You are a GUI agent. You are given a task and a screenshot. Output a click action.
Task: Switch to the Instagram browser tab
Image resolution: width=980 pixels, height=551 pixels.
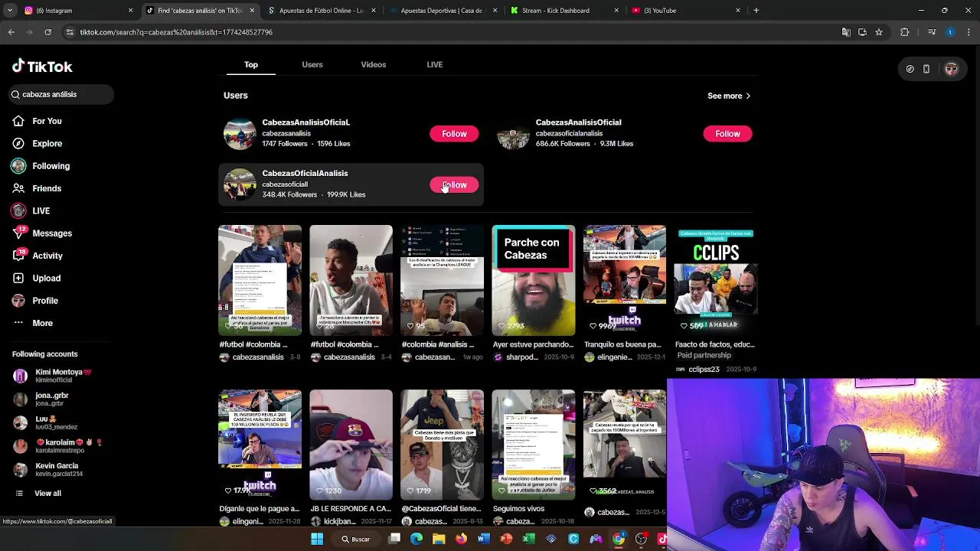click(x=77, y=11)
